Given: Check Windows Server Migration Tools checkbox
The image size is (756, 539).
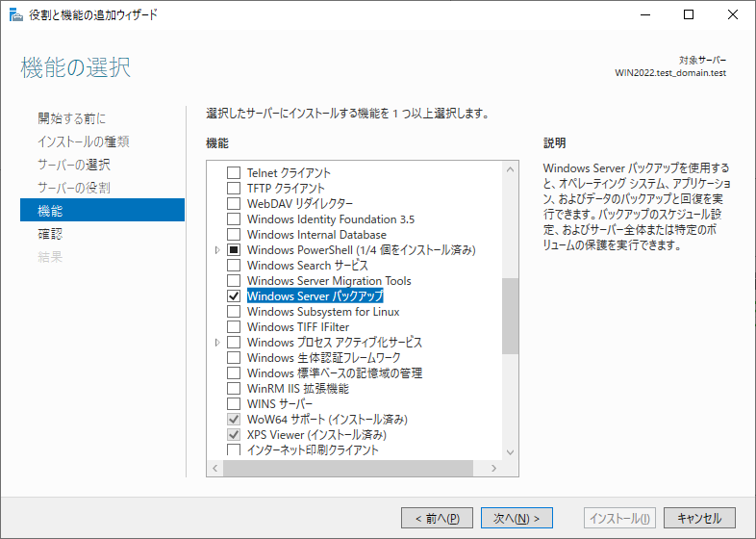Looking at the screenshot, I should click(234, 281).
